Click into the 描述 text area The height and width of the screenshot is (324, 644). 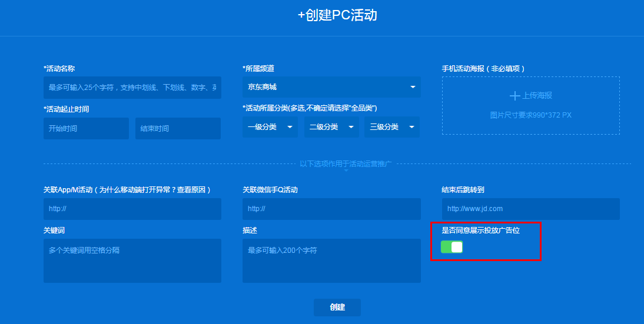(x=331, y=260)
